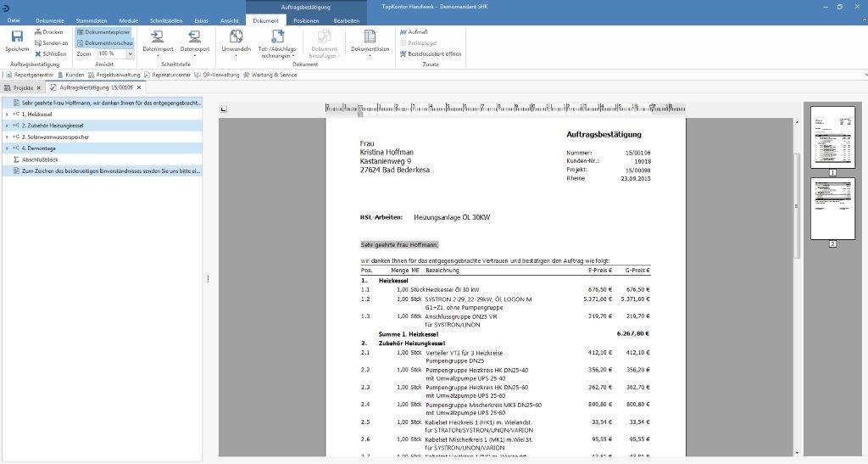Screen dimensions: 868x464
Task: Open Projektverwaltung from quick toolbar
Action: coord(114,75)
